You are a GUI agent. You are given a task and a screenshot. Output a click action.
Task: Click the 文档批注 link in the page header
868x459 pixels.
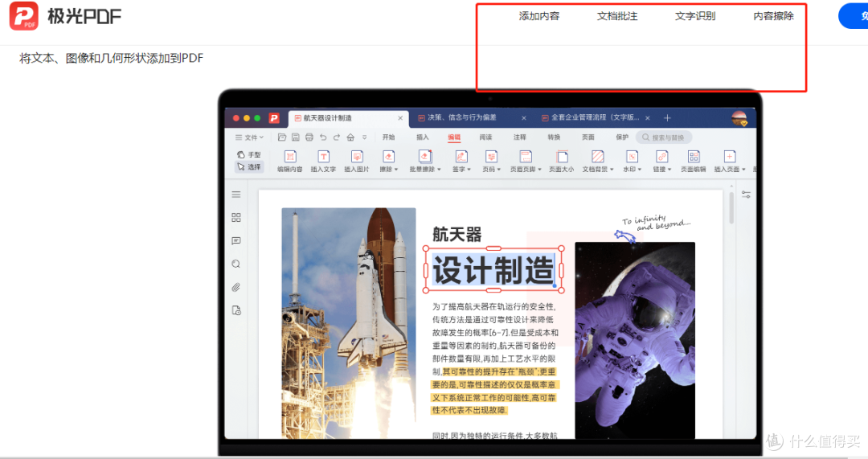[617, 16]
